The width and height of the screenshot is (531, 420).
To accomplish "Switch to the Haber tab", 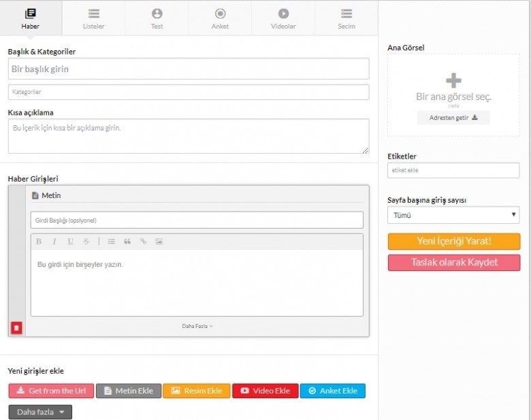I will click(31, 18).
